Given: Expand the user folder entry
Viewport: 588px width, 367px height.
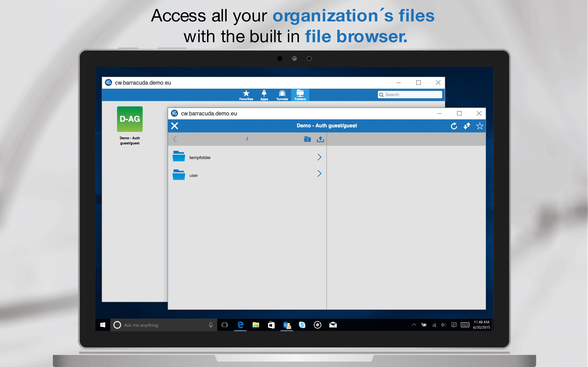Looking at the screenshot, I should click(x=319, y=174).
